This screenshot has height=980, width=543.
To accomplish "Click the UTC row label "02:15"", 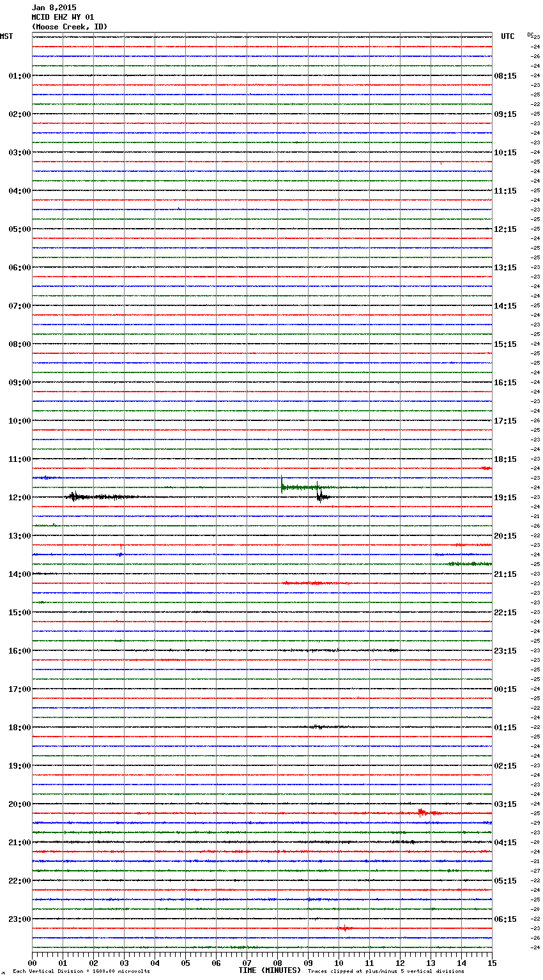I will pyautogui.click(x=505, y=766).
